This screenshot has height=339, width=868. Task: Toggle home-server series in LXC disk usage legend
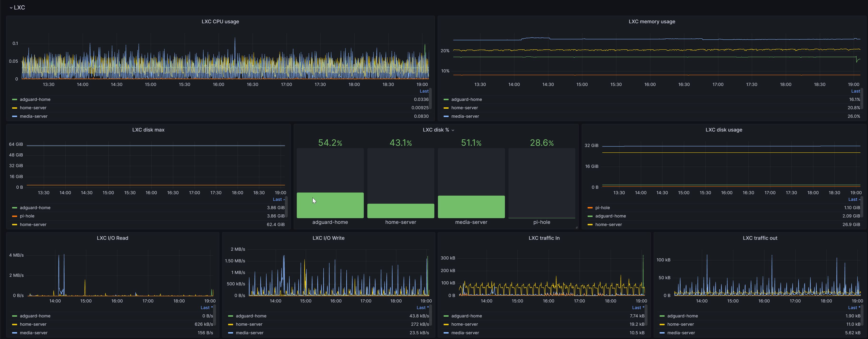point(608,225)
